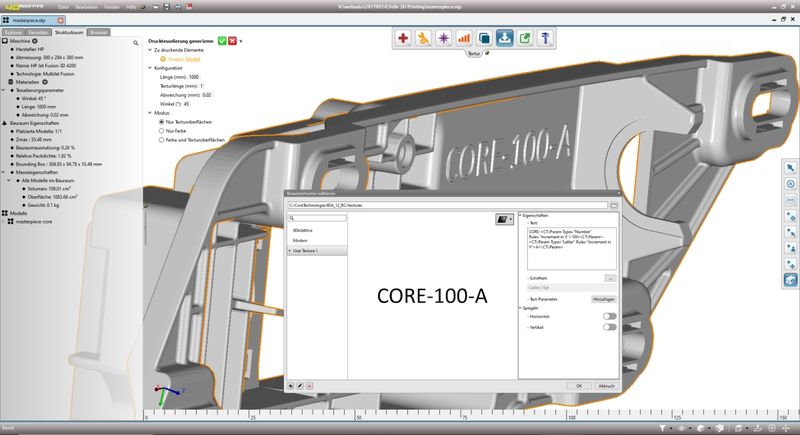Open the texture color preview dropdown
This screenshot has height=435, width=800.
505,217
